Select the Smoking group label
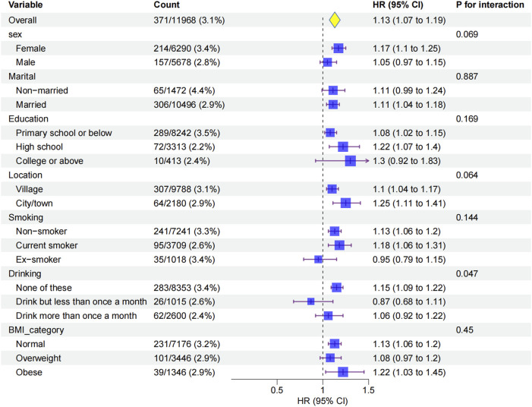 coord(26,218)
